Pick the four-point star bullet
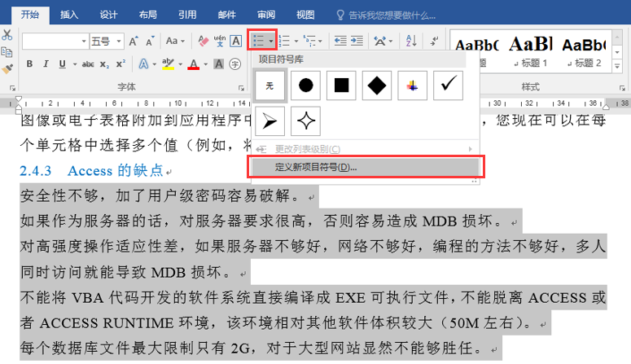Screen dimensions: 631x364 [x=306, y=121]
